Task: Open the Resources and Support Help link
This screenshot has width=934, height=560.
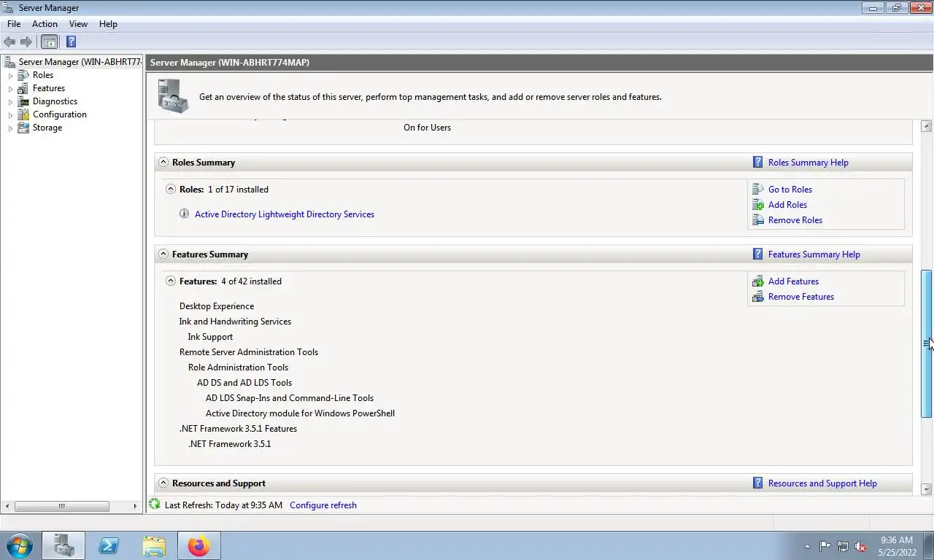Action: pyautogui.click(x=822, y=483)
